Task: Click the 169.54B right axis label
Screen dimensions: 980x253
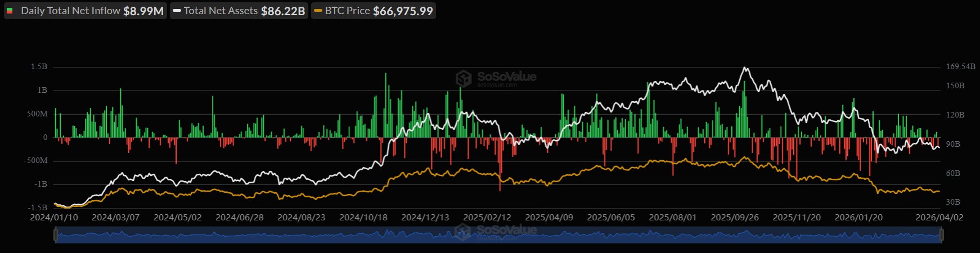Action: tap(960, 67)
